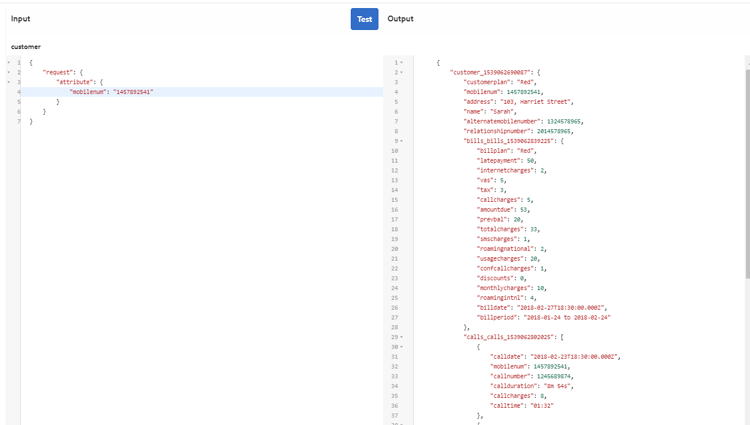The image size is (750, 425).
Task: Collapse the calls_calls_1539062802025 array fold arrow
Action: click(402, 337)
